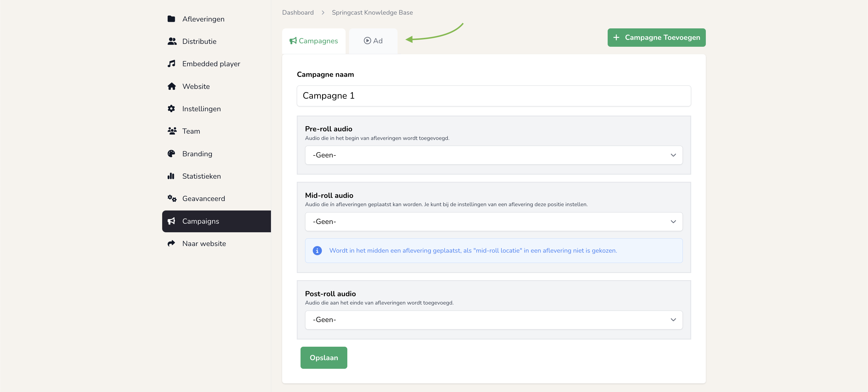Viewport: 868px width, 392px height.
Task: Click the Geavanceerd double-gear icon
Action: 172,198
